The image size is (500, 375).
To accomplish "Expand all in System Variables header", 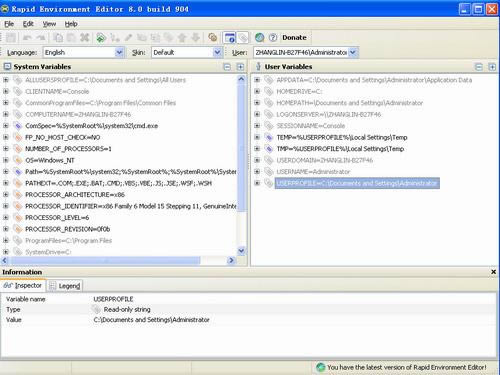I will (240, 67).
